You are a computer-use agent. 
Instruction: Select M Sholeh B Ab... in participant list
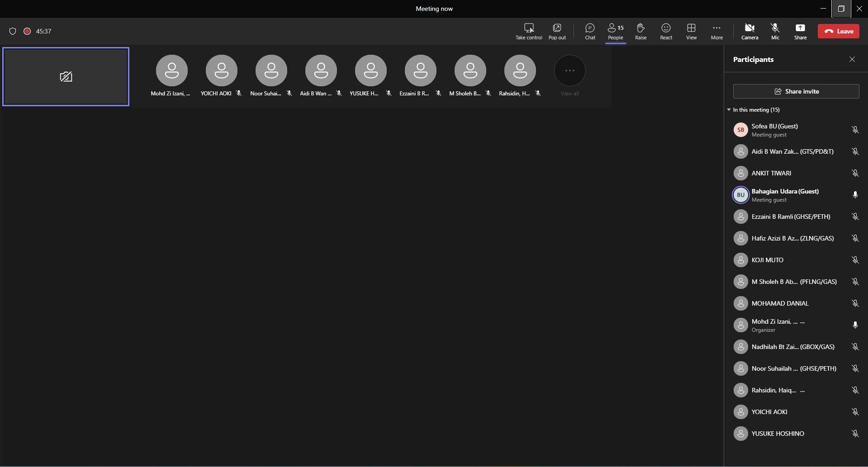pos(796,282)
